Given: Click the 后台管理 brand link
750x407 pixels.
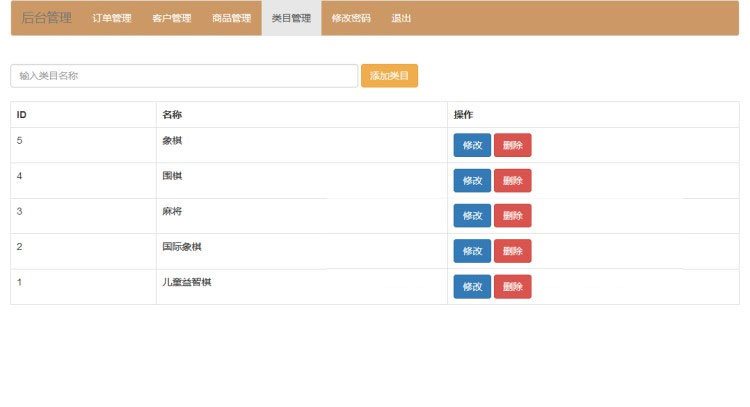Looking at the screenshot, I should point(46,18).
